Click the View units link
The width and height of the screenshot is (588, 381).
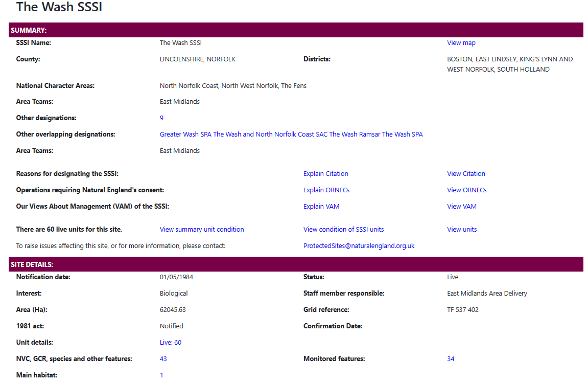[462, 230]
